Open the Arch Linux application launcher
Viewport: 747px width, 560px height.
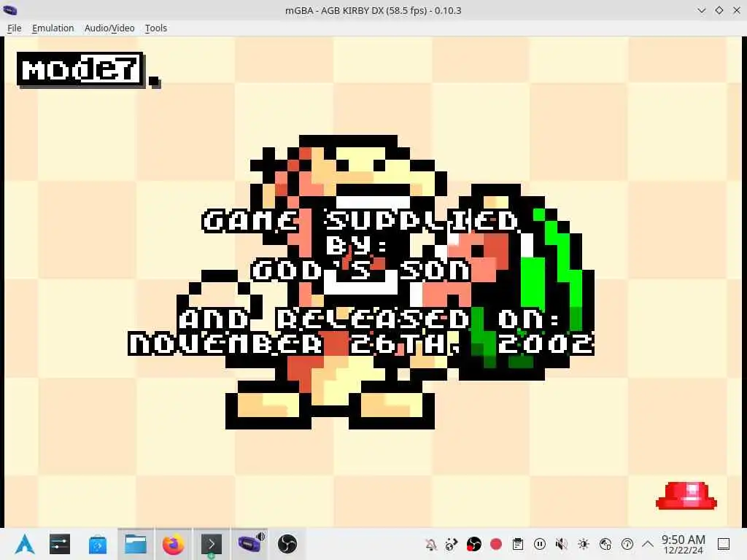pyautogui.click(x=24, y=544)
